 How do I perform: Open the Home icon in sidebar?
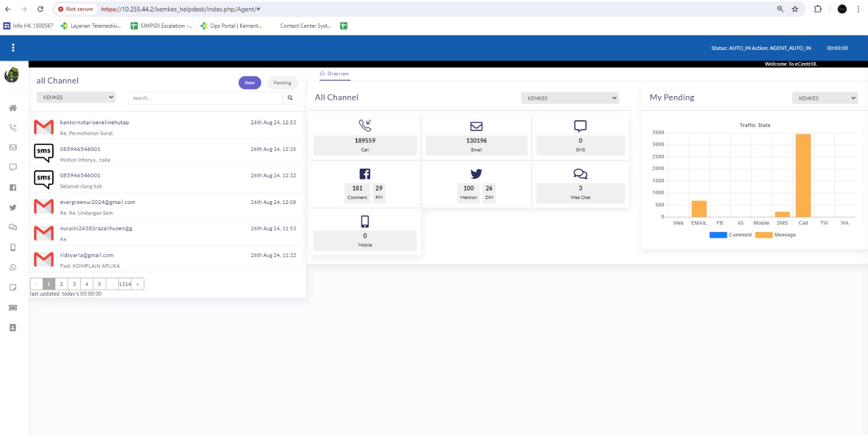[13, 108]
